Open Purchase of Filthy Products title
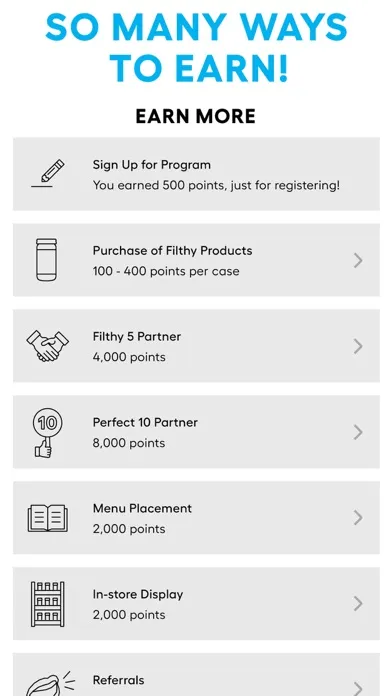The image size is (392, 696). tap(172, 251)
